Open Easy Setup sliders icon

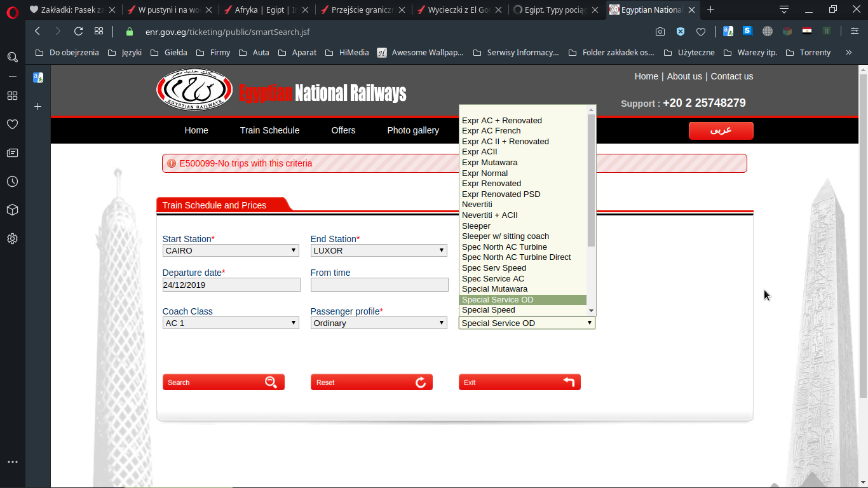(854, 31)
